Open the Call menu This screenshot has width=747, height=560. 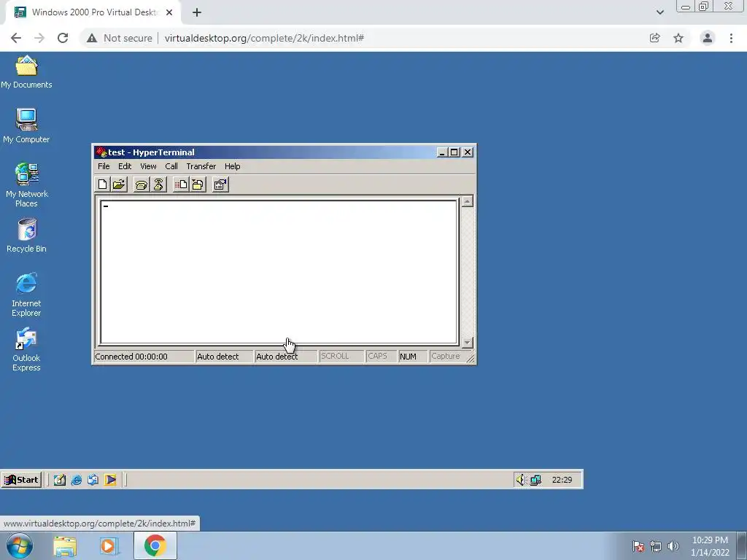coord(171,166)
